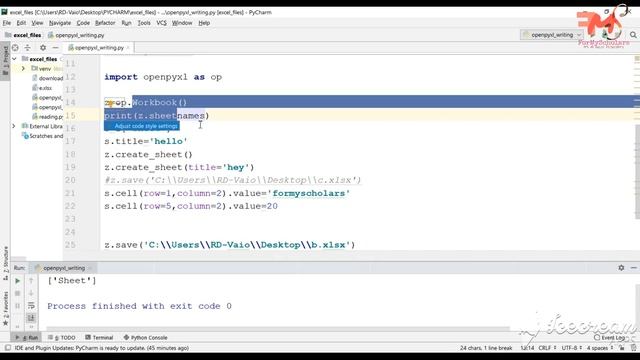640x360 pixels.
Task: Open the Structure side tool window
Action: point(5,263)
